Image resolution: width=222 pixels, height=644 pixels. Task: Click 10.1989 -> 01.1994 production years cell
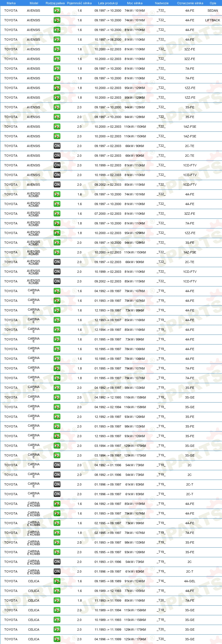[108, 610]
